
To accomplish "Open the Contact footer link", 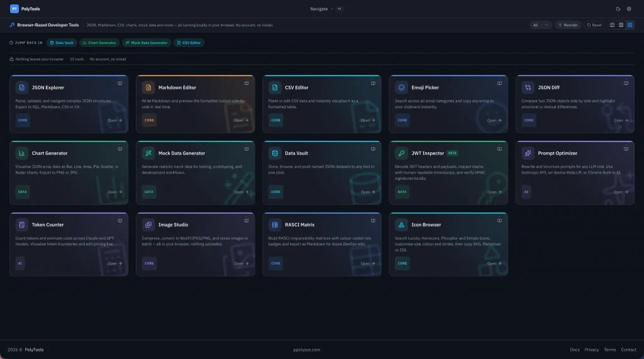I will coord(628,350).
